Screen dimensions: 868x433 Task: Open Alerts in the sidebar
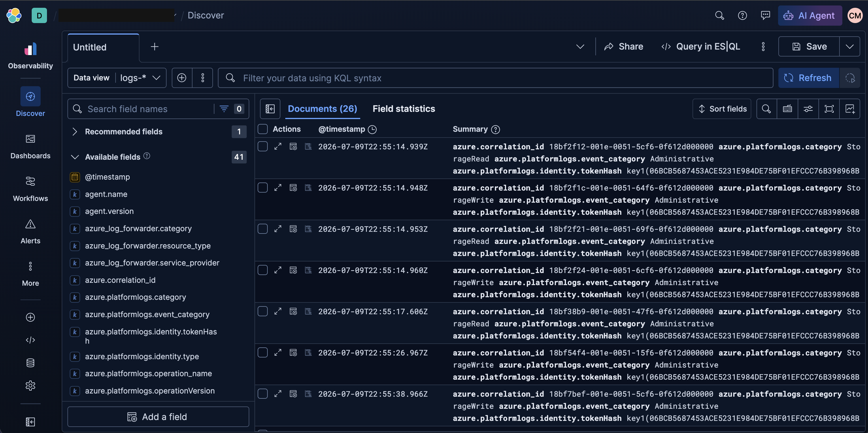[30, 231]
